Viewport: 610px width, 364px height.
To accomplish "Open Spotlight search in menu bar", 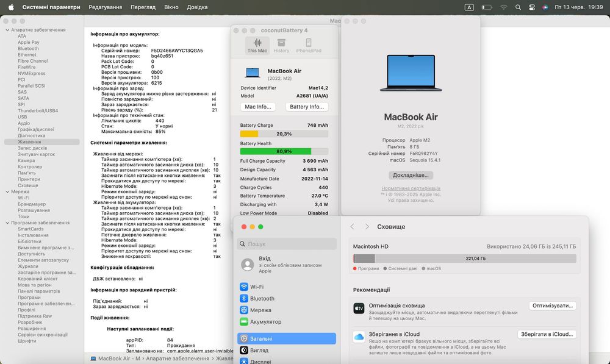I will (x=518, y=7).
